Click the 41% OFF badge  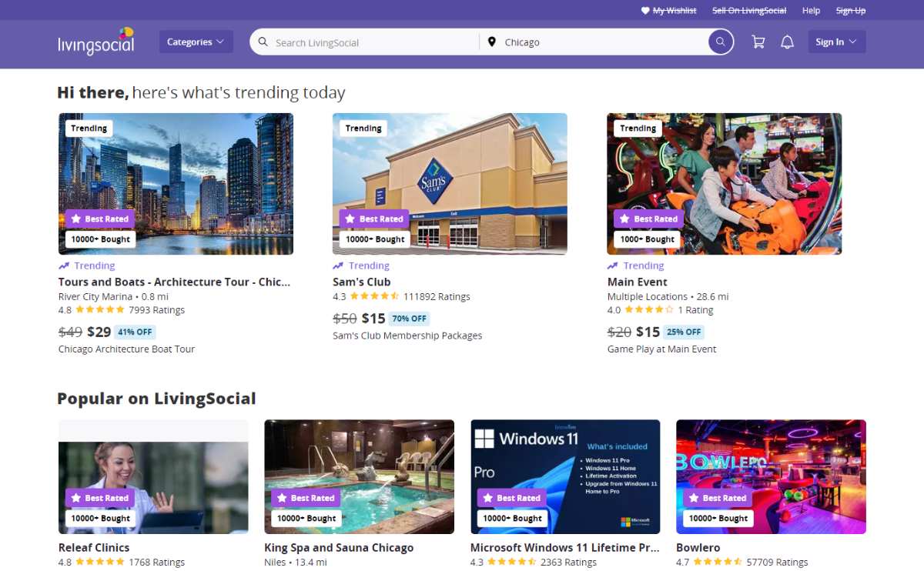[x=135, y=332]
